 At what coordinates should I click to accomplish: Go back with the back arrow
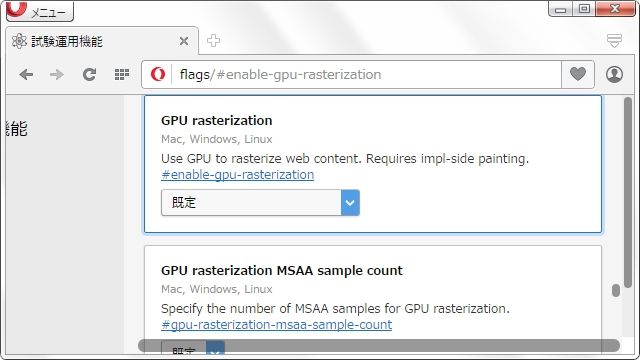(x=26, y=74)
